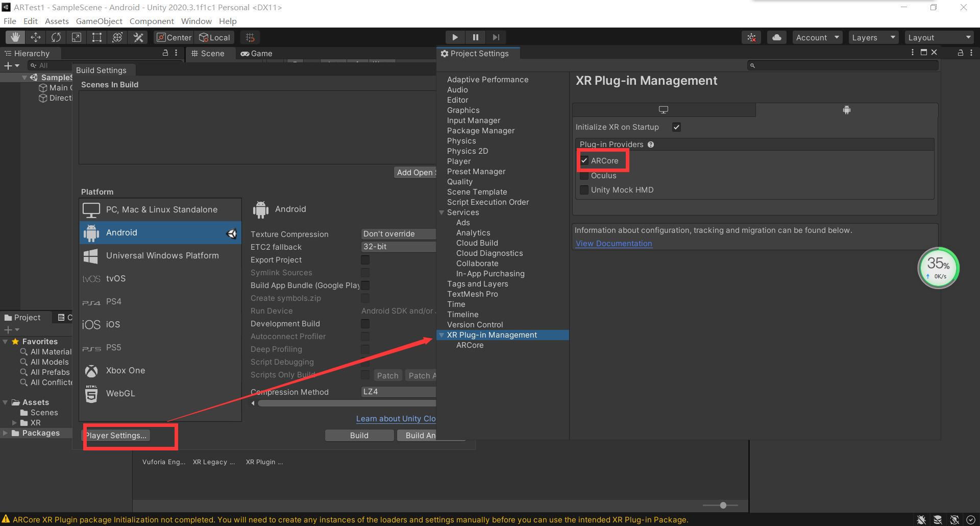Select the Rect Transform tool

pyautogui.click(x=96, y=37)
